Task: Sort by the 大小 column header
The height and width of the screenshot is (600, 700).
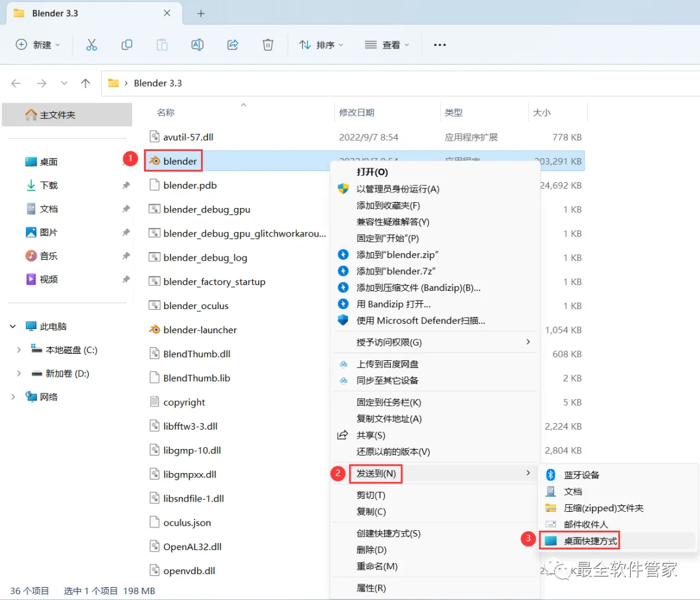Action: pos(542,113)
